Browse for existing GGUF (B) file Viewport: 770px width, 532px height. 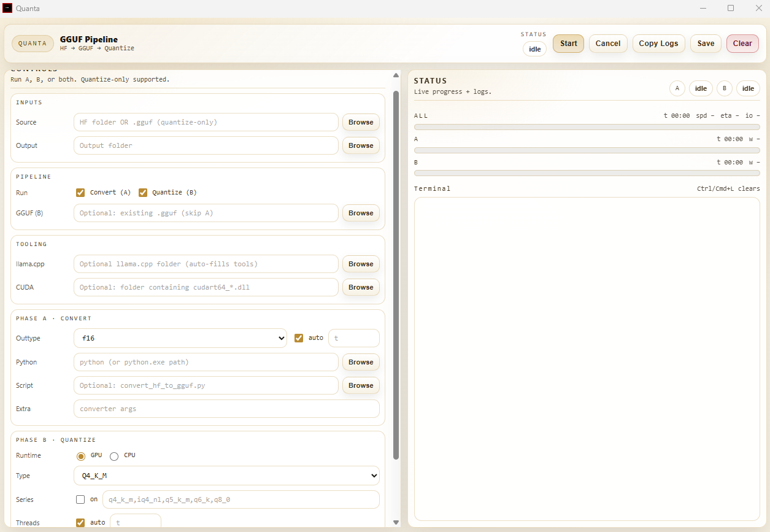(x=361, y=213)
